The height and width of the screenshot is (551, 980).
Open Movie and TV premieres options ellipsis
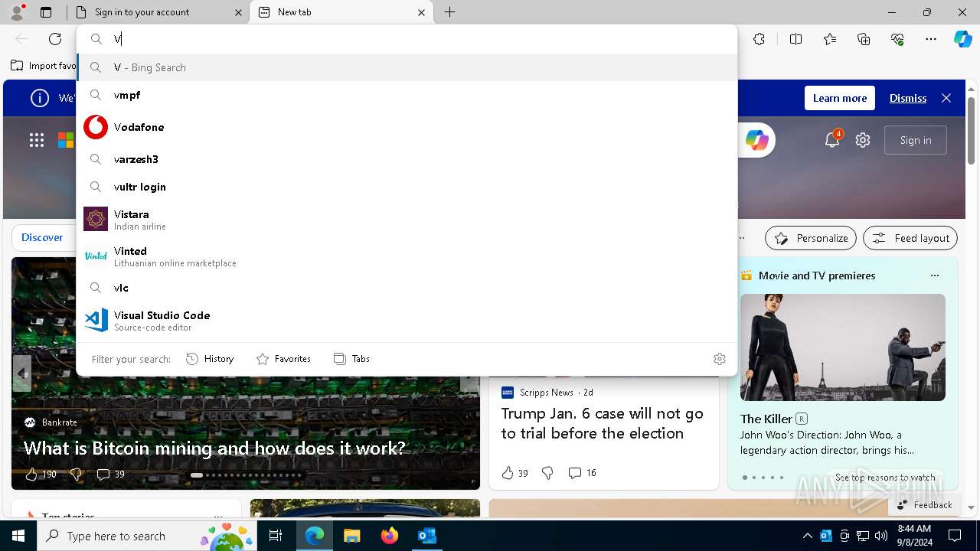click(934, 275)
